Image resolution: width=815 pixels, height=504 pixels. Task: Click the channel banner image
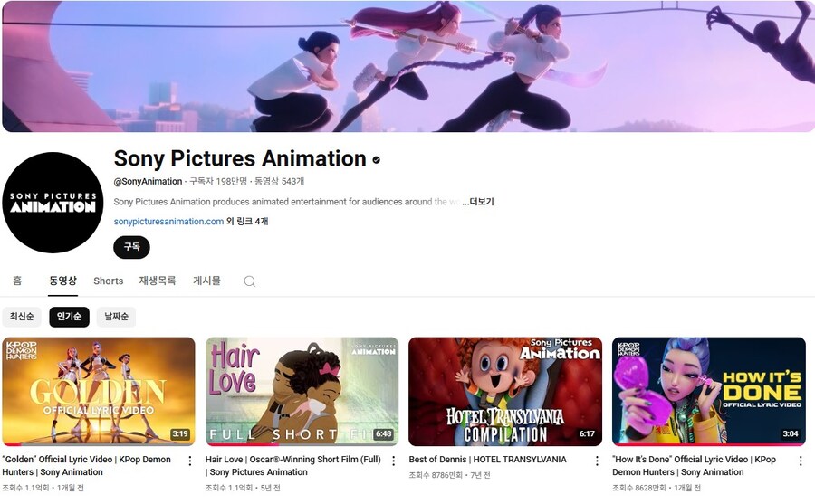coord(408,66)
